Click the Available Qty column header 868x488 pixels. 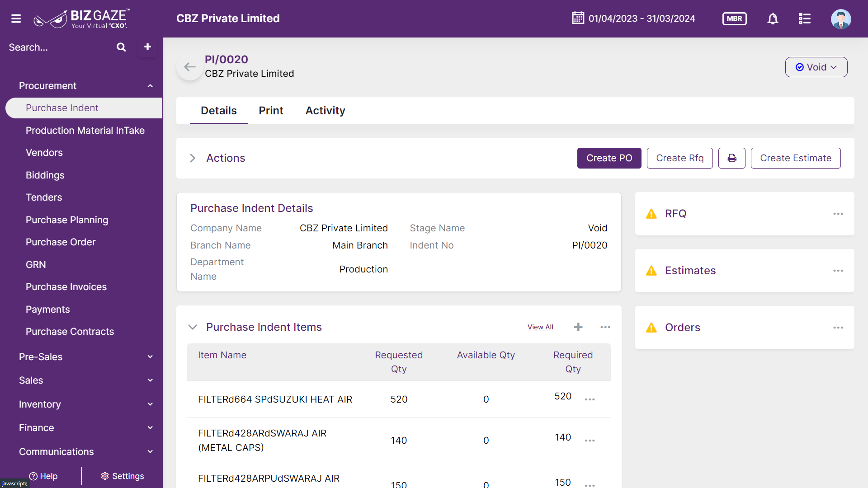[486, 355]
